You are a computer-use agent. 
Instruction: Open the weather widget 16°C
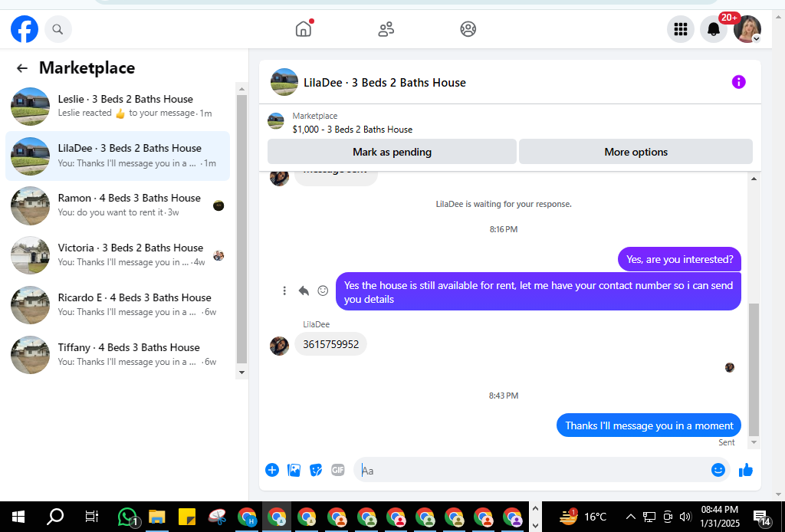point(583,517)
